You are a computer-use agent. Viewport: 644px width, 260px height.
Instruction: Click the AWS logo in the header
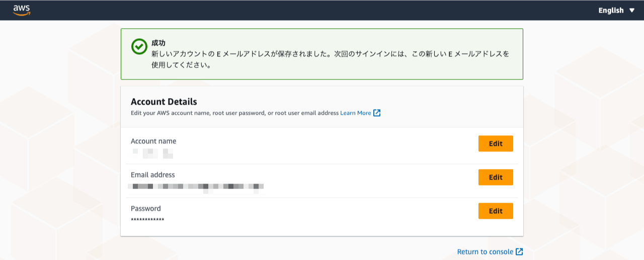(x=22, y=10)
